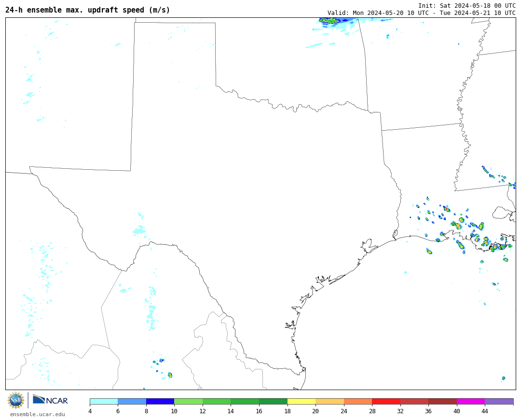Viewport: 521px width, 420px height.
Task: Click the light blue 6-8 colorbar swatch
Action: (132, 401)
